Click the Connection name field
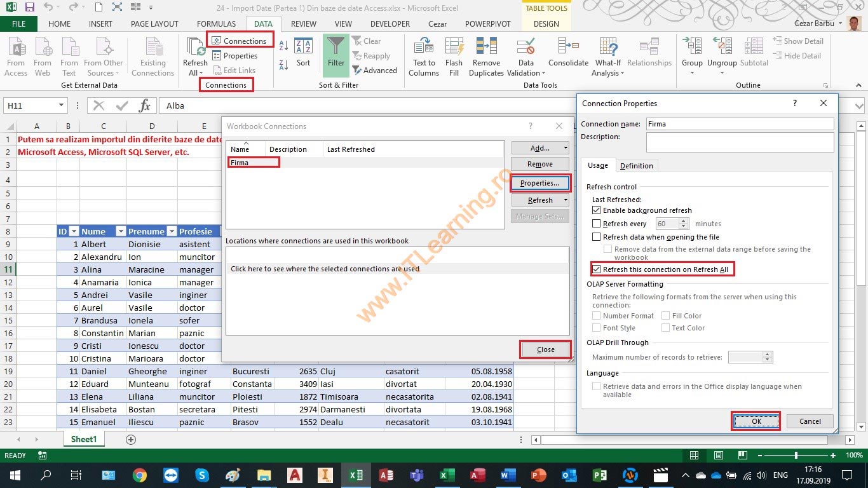 740,124
